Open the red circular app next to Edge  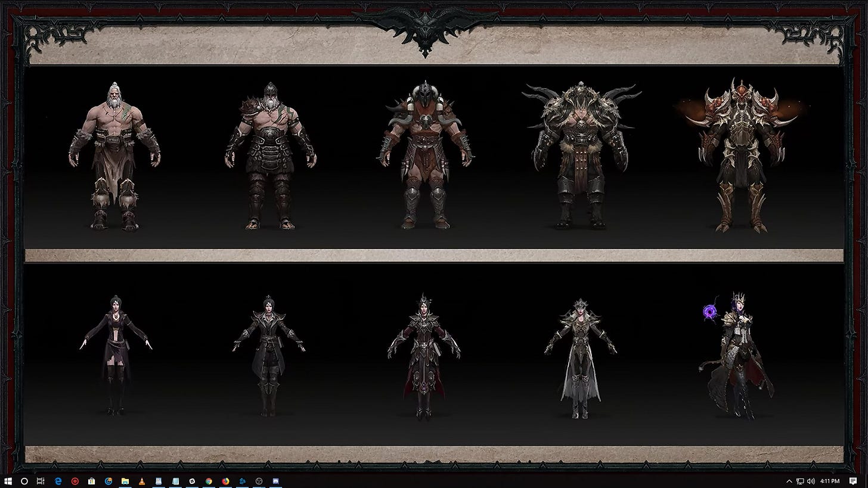coord(75,481)
